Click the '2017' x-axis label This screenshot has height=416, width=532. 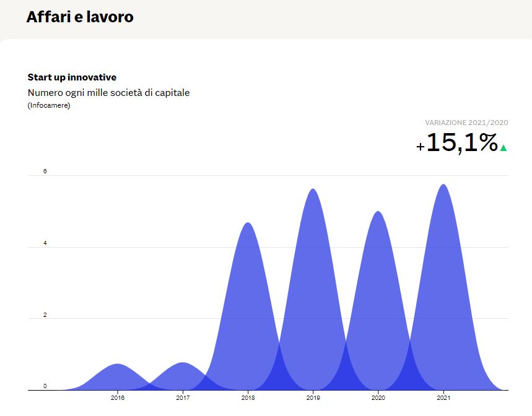coord(183,397)
